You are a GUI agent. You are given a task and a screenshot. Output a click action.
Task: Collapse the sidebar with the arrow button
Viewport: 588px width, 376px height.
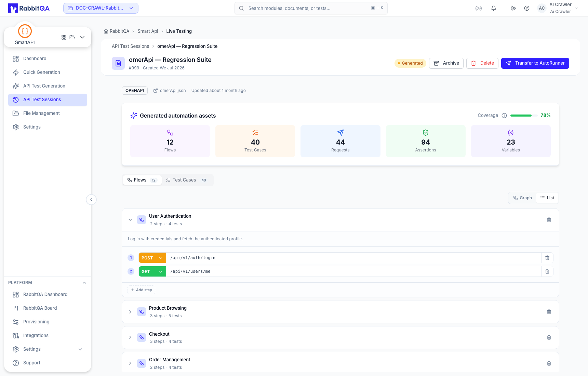click(x=91, y=200)
